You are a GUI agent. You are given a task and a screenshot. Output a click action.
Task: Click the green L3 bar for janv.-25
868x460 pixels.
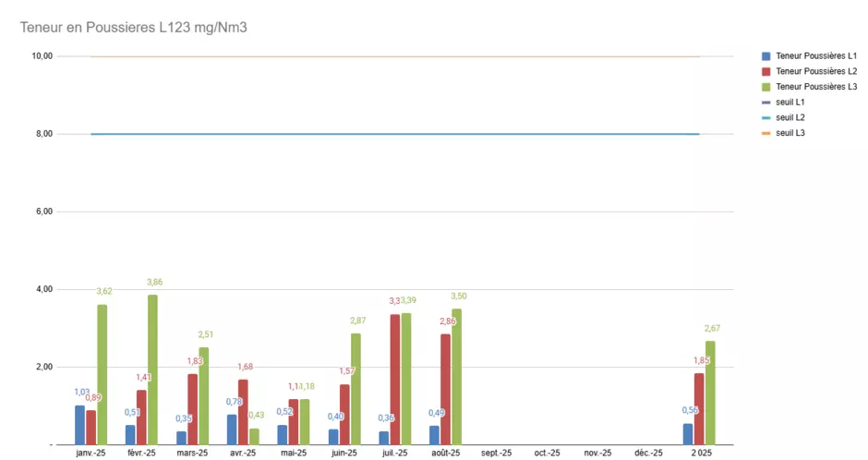click(x=102, y=374)
